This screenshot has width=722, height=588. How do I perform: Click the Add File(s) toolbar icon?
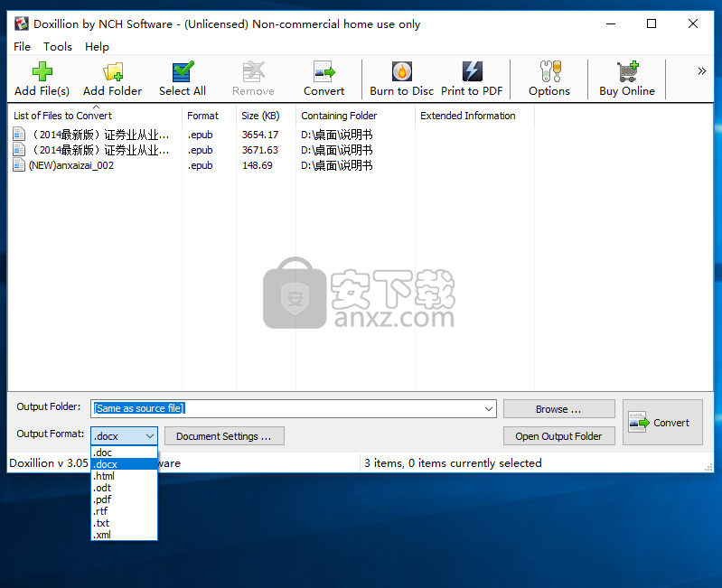42,71
